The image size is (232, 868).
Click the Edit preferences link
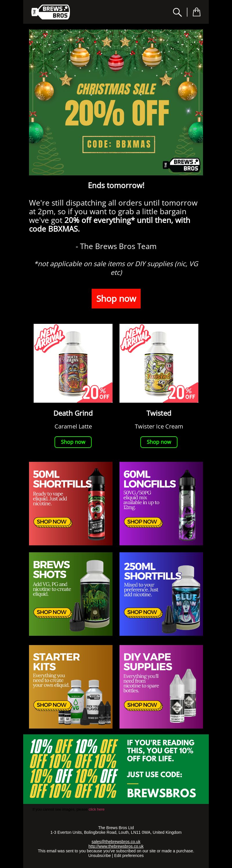pos(129,856)
